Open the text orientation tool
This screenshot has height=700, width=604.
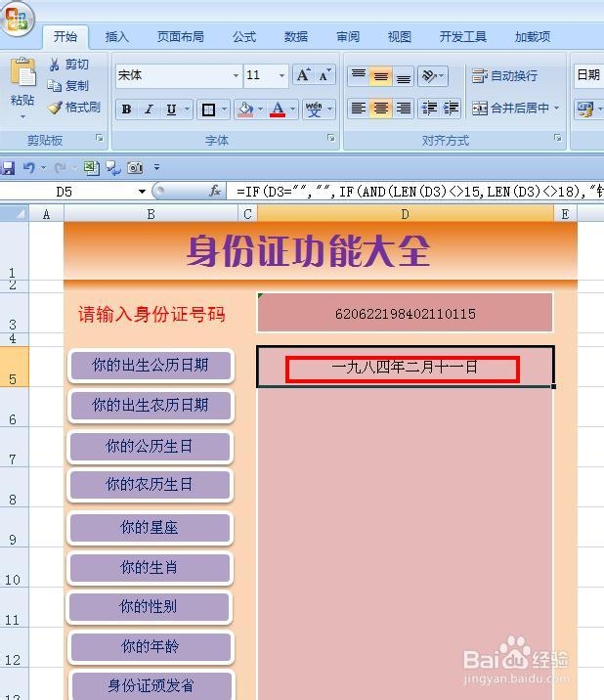tap(432, 76)
